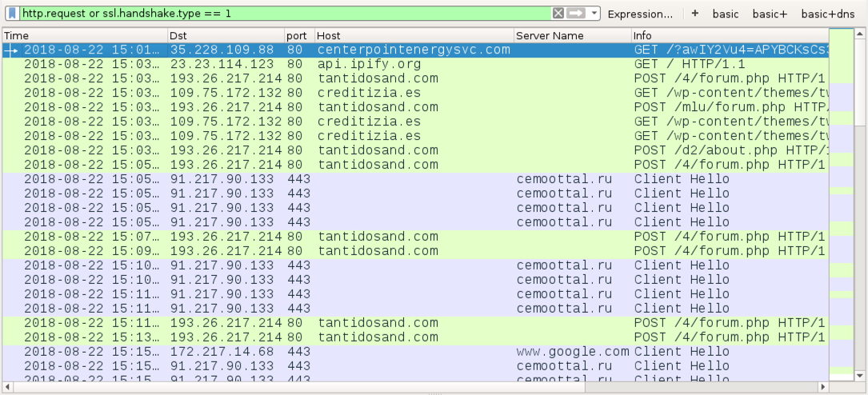Select the www.google.com Client Hello row
868x395 pixels.
click(416, 352)
